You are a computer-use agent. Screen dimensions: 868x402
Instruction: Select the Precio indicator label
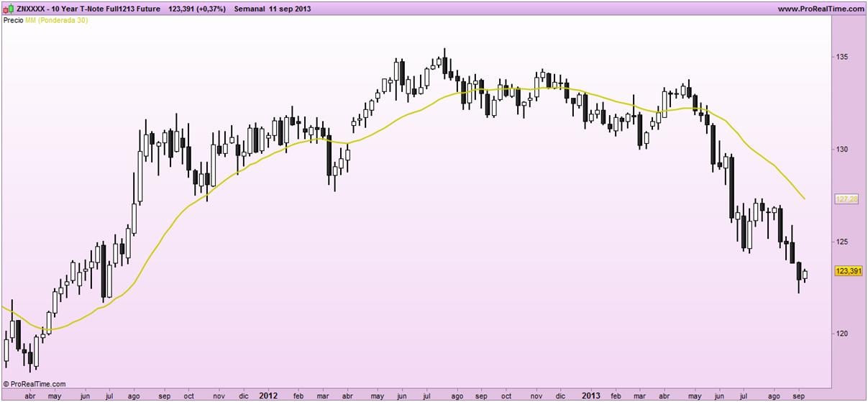pos(13,20)
